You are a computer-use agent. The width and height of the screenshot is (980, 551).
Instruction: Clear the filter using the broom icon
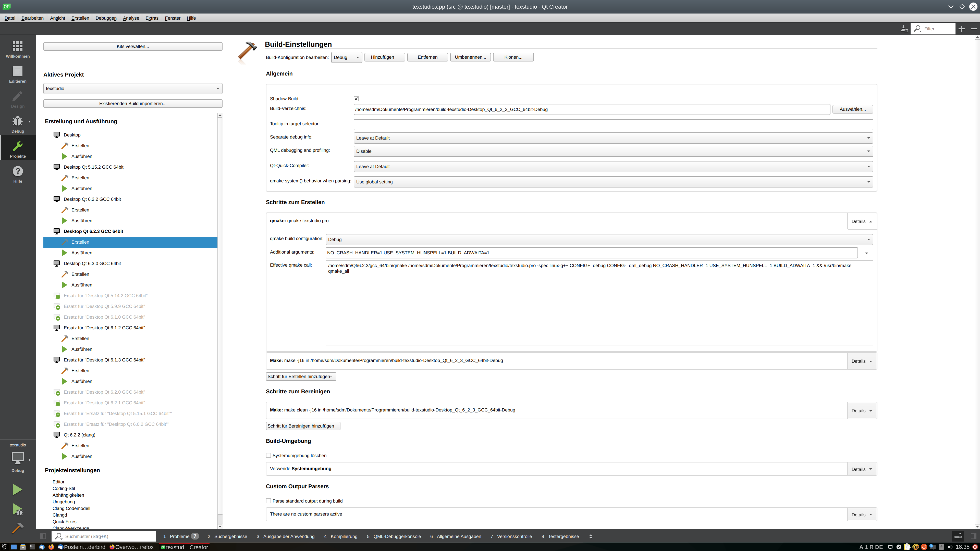tap(905, 29)
